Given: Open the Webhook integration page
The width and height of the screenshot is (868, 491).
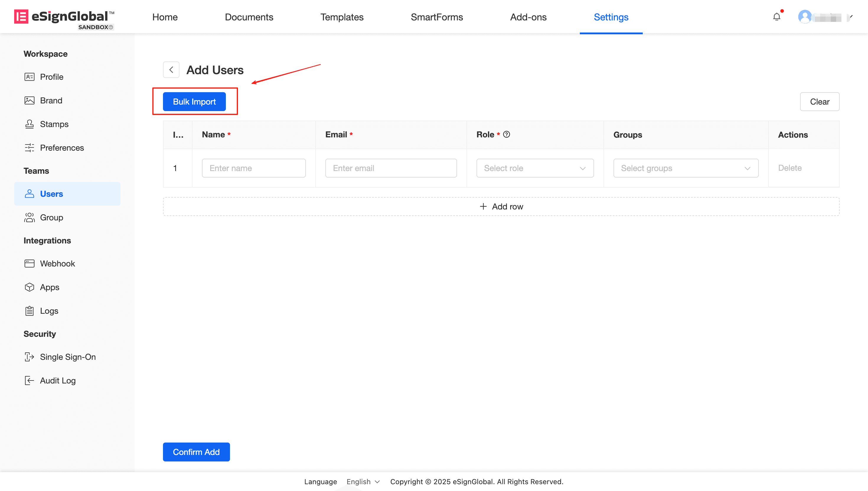Looking at the screenshot, I should click(57, 263).
